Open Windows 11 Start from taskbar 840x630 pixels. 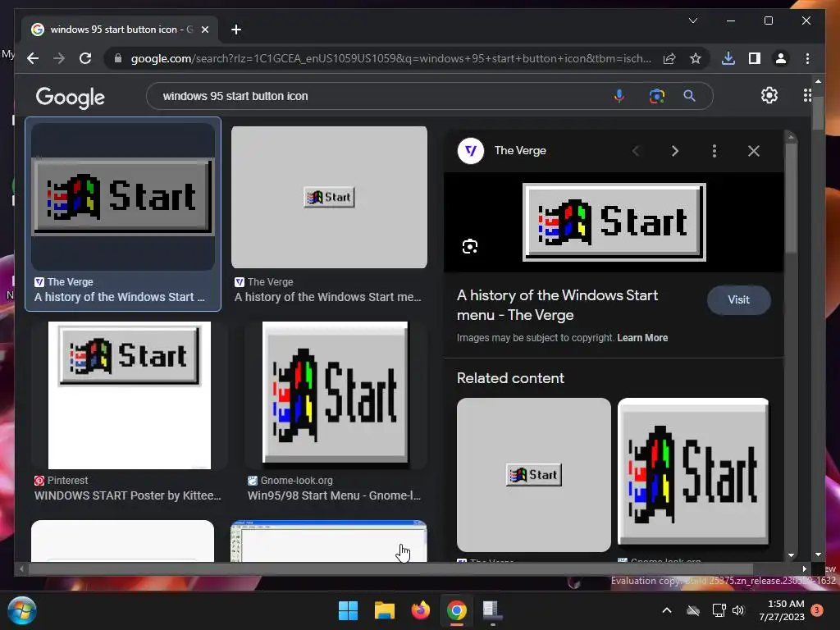(x=348, y=610)
